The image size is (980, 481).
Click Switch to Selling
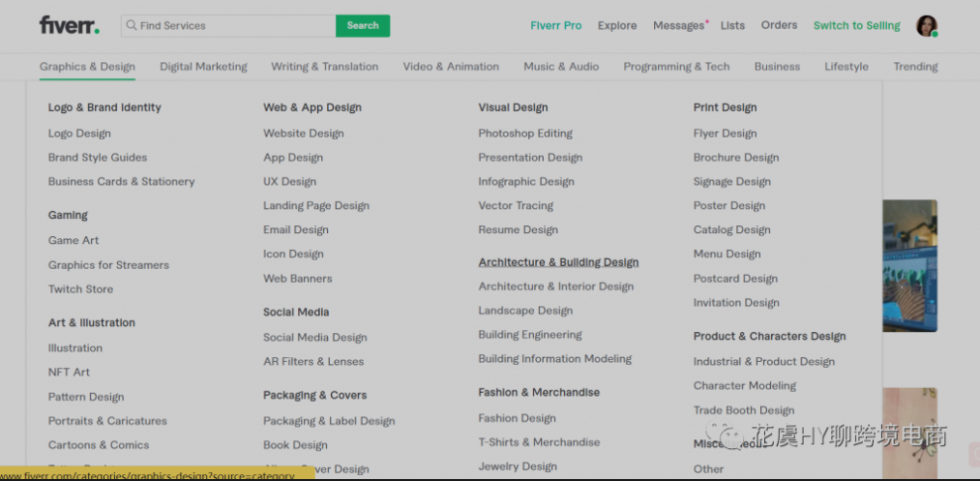coord(856,26)
